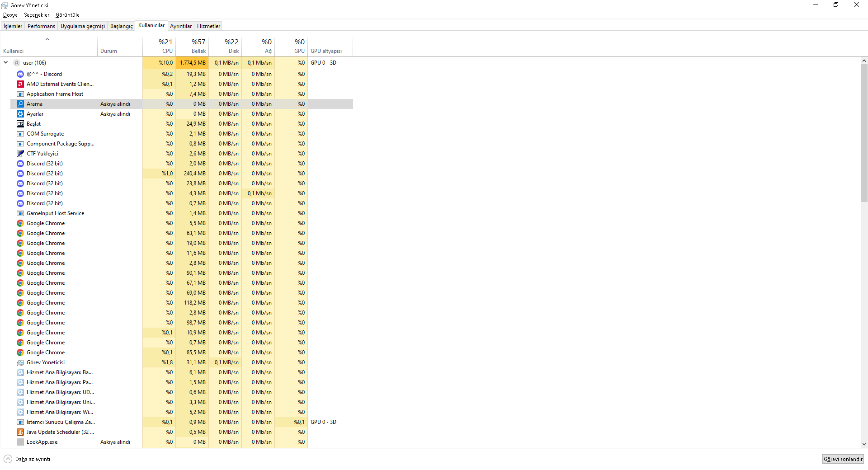Viewport: 868px width, 470px height.
Task: Click the Discord icon in the 240,4 MB row
Action: coord(20,174)
